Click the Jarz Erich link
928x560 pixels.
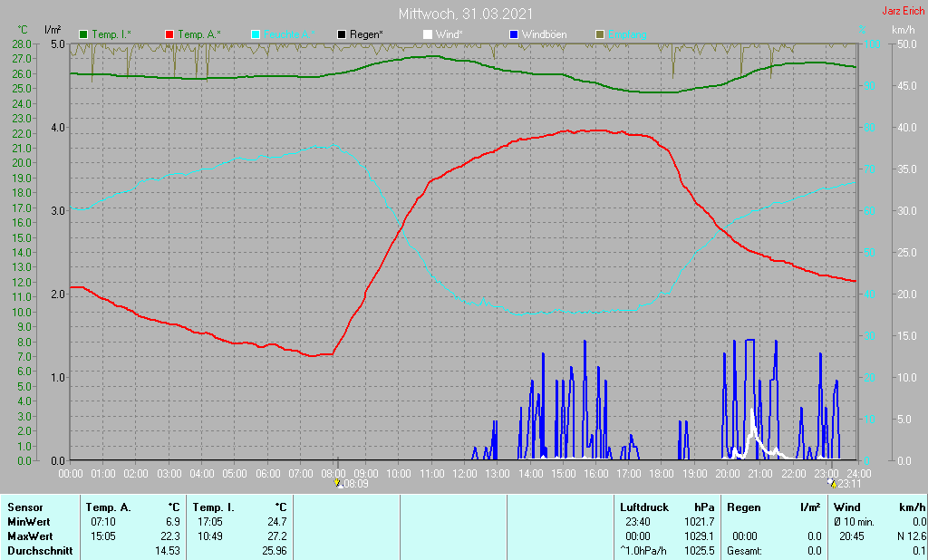click(904, 11)
